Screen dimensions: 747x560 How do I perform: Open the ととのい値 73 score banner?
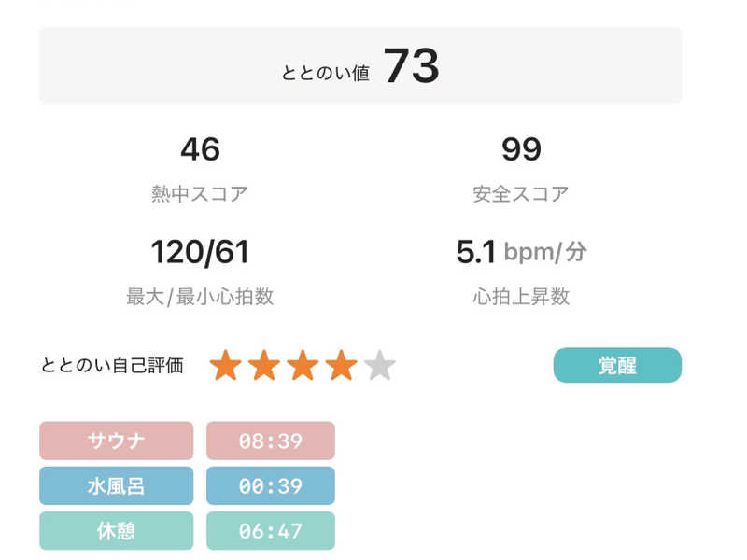tap(360, 65)
